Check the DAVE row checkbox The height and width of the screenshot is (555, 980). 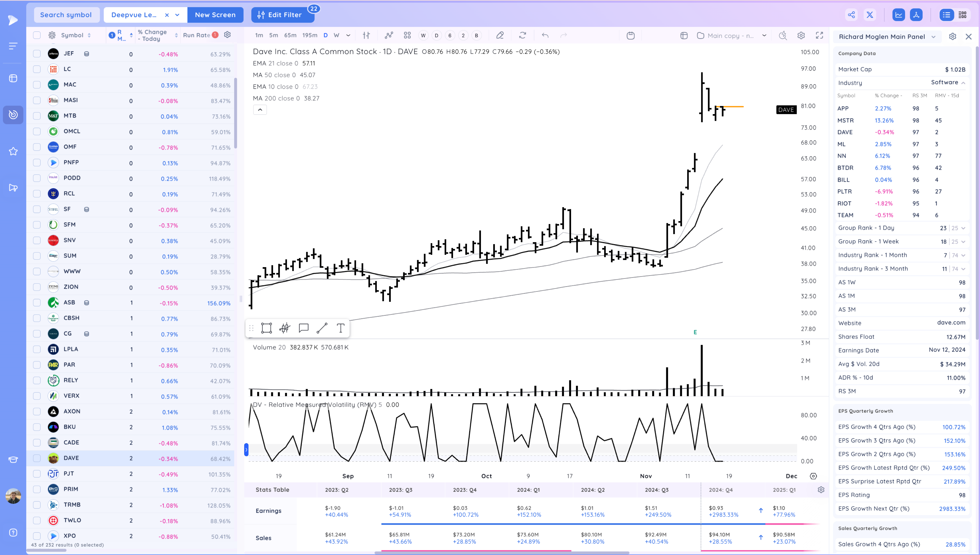pos(37,458)
